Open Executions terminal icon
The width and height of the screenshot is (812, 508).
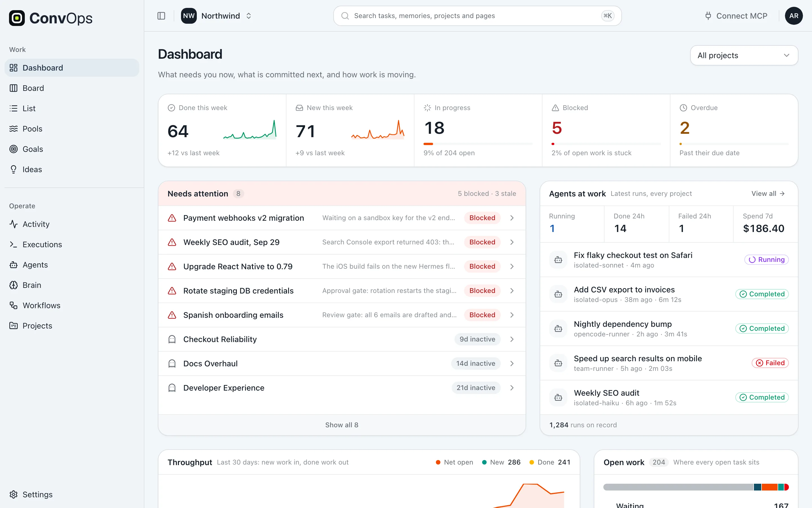tap(14, 244)
